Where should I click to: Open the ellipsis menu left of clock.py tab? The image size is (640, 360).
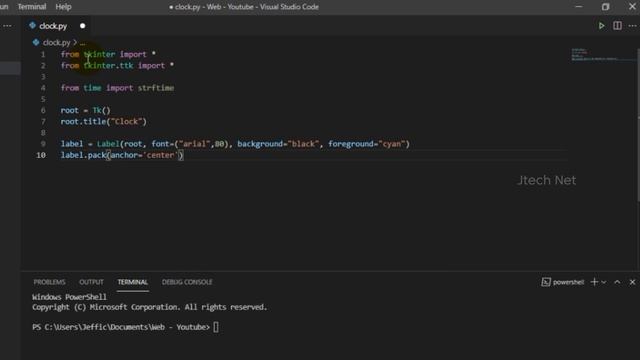(x=7, y=26)
